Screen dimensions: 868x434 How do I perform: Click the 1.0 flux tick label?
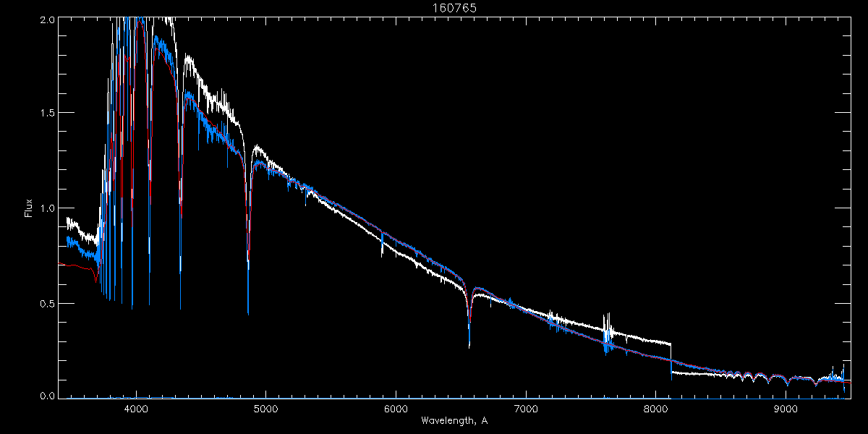[x=46, y=208]
